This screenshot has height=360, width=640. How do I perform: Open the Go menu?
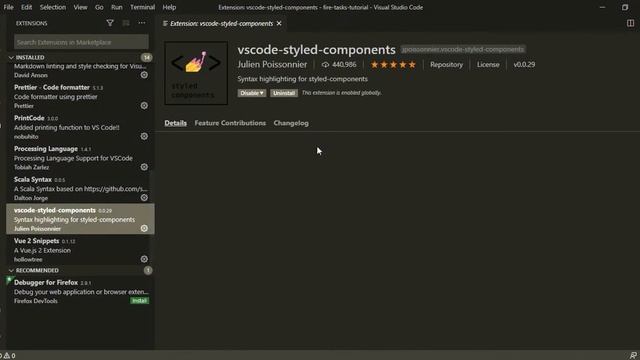pos(99,7)
